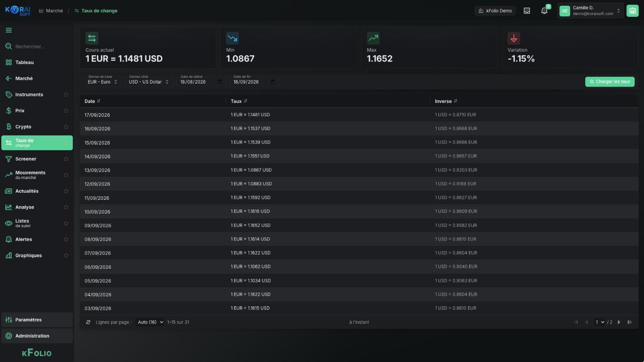
Task: Open the page number selector
Action: pyautogui.click(x=599, y=322)
